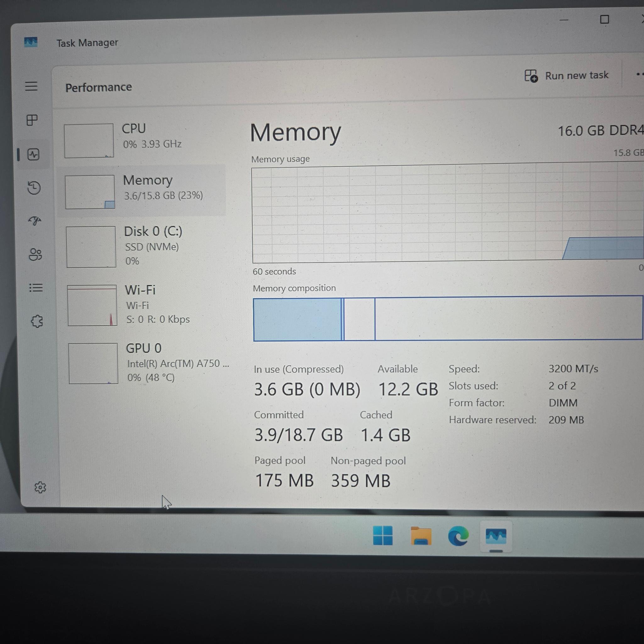
Task: Minimize the Task Manager window
Action: pyautogui.click(x=564, y=20)
